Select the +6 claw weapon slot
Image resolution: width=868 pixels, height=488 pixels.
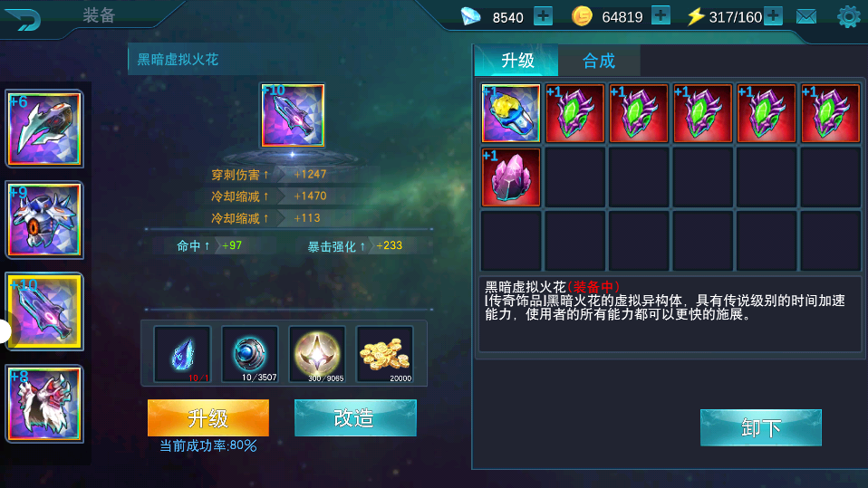(x=44, y=129)
